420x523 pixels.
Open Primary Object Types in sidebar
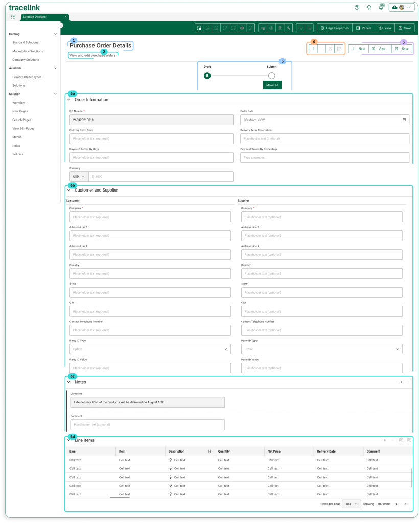(x=27, y=77)
